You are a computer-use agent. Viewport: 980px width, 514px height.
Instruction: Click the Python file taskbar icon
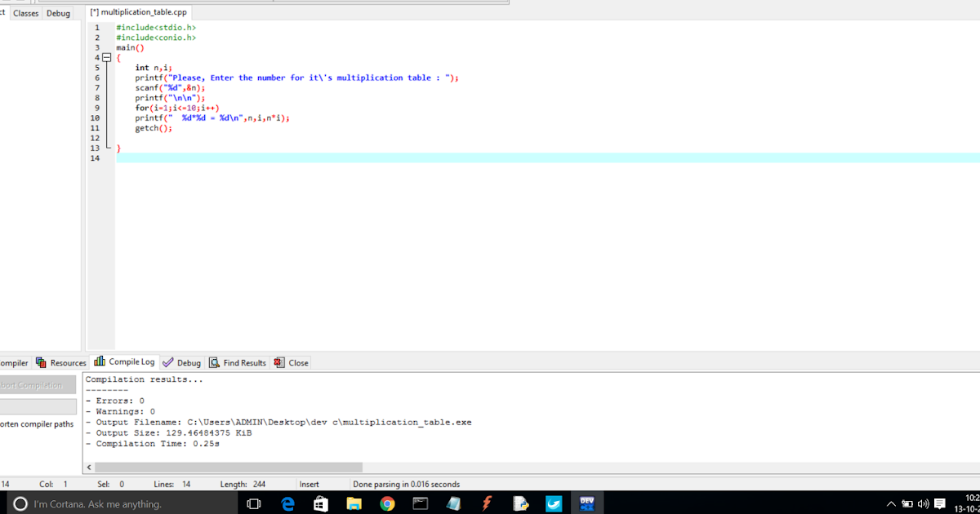(x=520, y=504)
